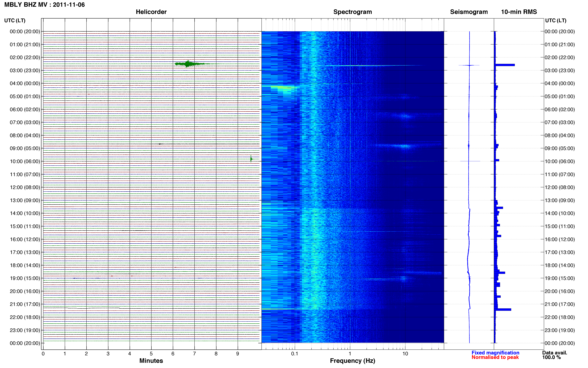The image size is (588, 368).
Task: Click the Normalised to peak legend text
Action: [495, 357]
